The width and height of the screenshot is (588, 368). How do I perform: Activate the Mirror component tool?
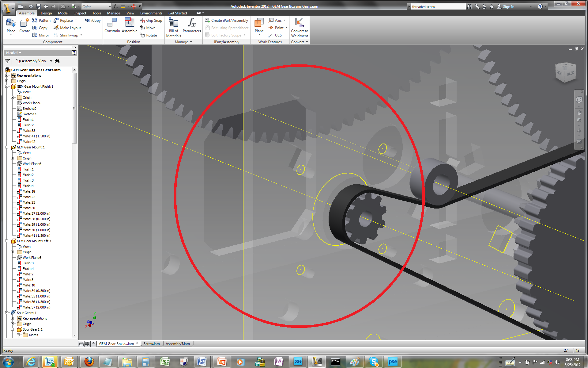40,35
